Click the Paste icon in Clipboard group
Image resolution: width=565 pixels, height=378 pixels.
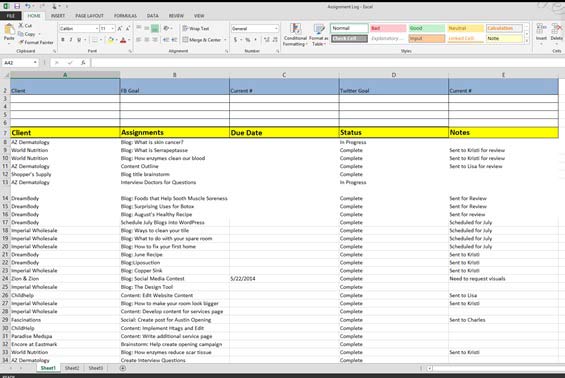(x=9, y=30)
